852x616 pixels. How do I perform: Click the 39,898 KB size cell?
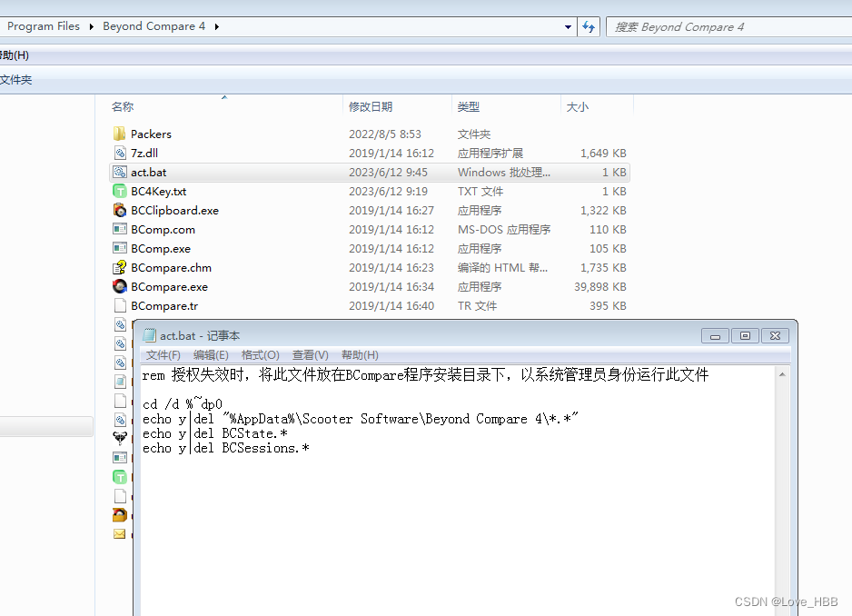[x=599, y=286]
